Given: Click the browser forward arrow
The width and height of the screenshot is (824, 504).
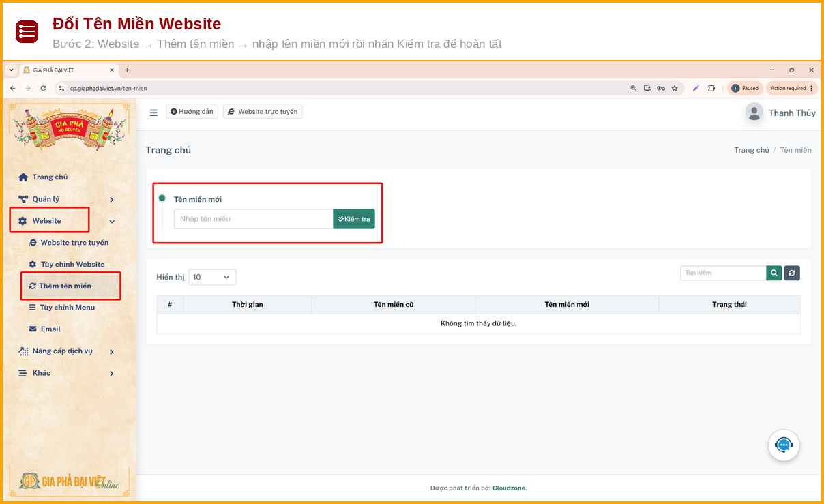Looking at the screenshot, I should [27, 88].
